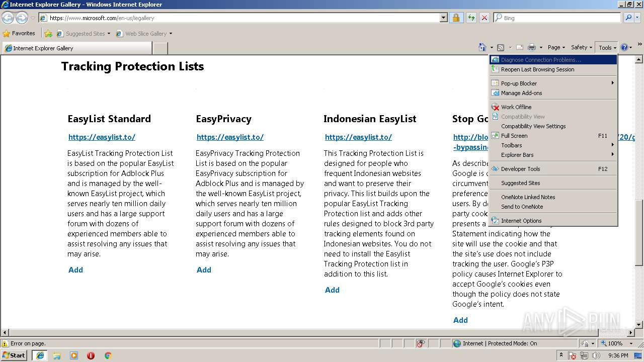Open Favorites star button

(x=19, y=33)
